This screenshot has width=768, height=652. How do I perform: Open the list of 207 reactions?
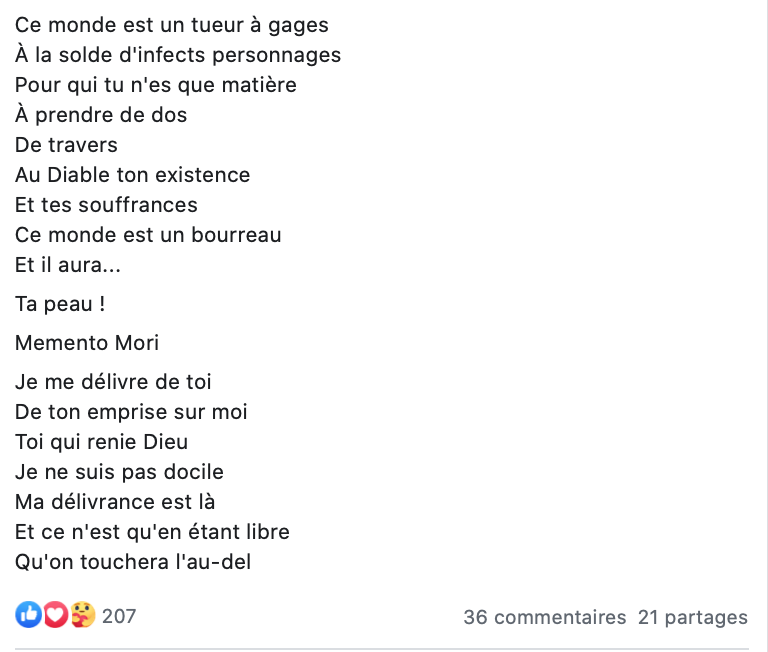[119, 616]
